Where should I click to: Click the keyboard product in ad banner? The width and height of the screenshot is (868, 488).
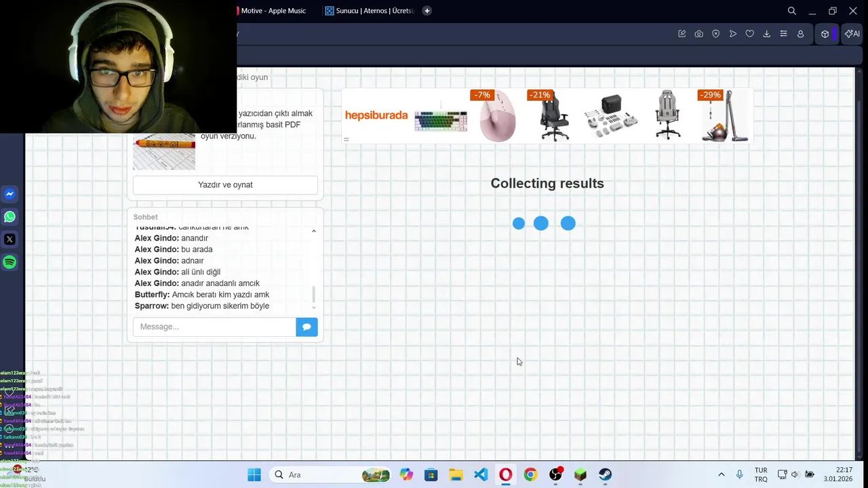(x=441, y=120)
